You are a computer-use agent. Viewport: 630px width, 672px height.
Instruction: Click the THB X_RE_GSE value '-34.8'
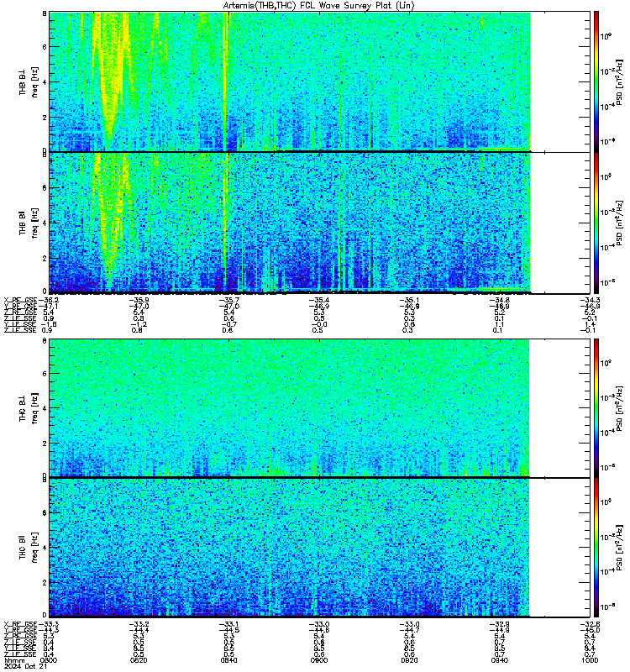coord(500,300)
